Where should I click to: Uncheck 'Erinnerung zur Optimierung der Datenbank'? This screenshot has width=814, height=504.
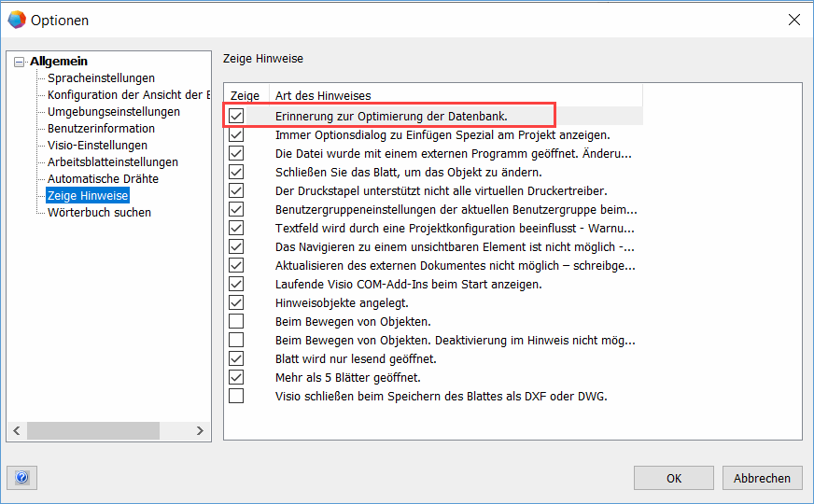point(237,116)
